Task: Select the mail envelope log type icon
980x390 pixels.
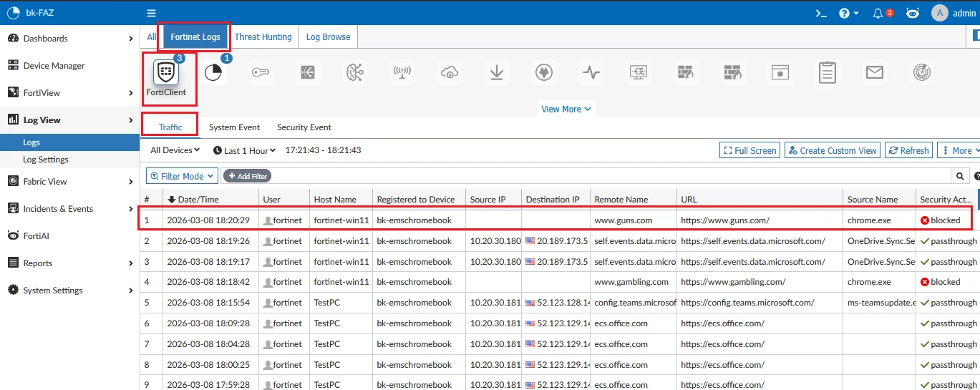Action: point(875,72)
